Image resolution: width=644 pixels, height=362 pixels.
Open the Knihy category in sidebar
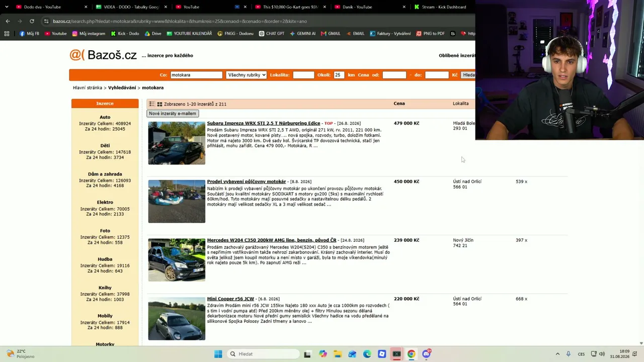click(105, 288)
